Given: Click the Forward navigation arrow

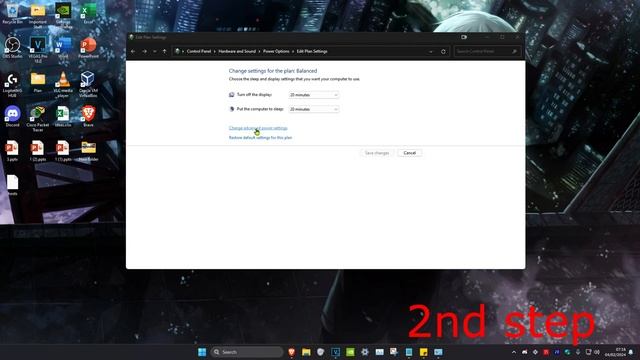Looking at the screenshot, I should [144, 51].
